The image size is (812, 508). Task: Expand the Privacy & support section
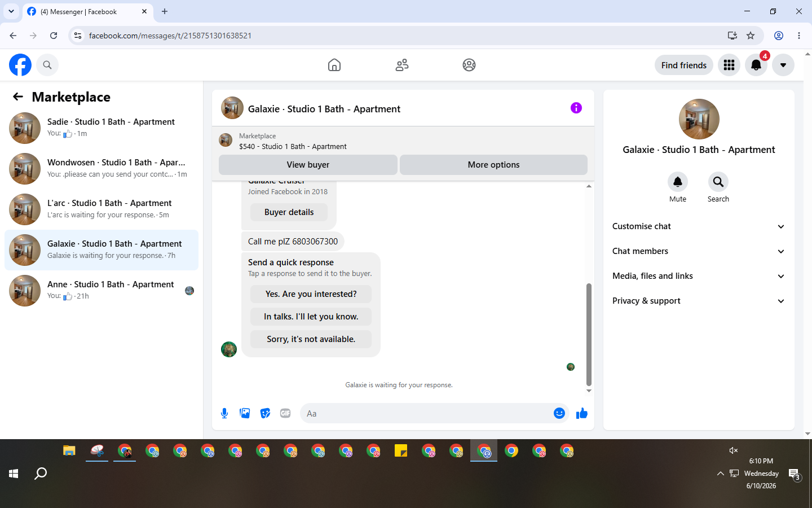tap(699, 301)
